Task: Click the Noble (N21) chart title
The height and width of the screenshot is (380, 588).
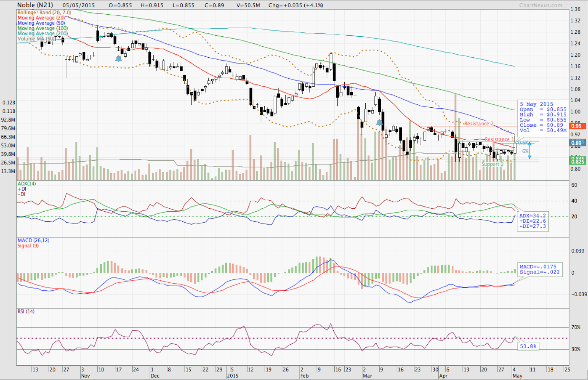Action: click(35, 5)
